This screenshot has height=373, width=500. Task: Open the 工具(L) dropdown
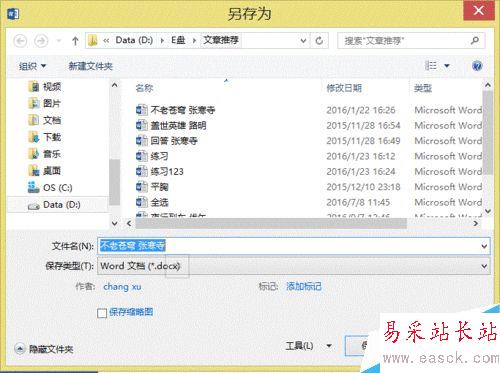(x=308, y=346)
